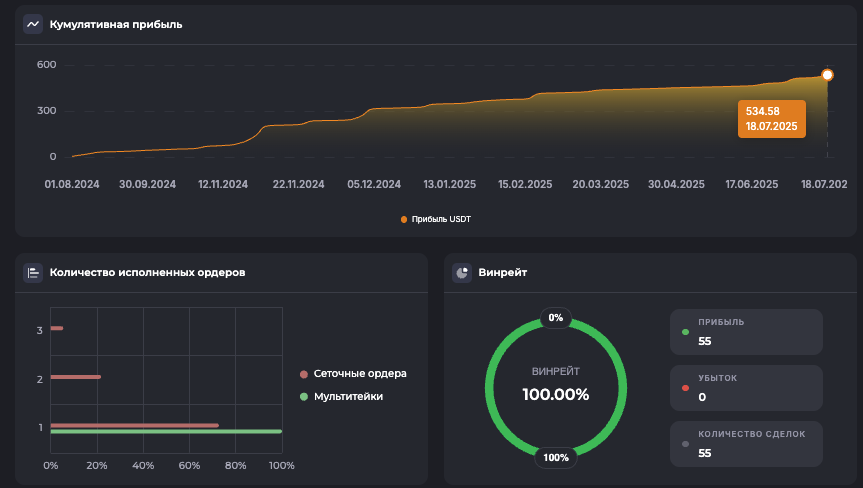863x488 pixels.
Task: Click the orange 534.58 tooltip box
Action: pos(771,118)
